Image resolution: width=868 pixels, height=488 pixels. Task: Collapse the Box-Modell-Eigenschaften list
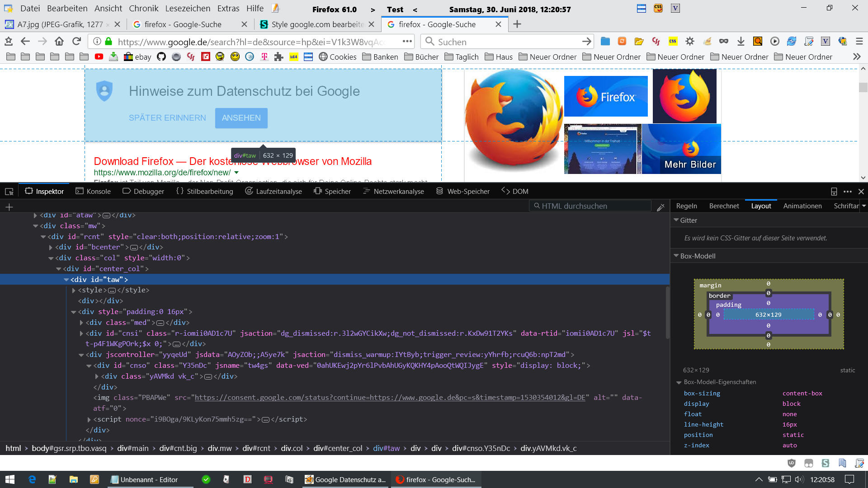click(x=679, y=382)
